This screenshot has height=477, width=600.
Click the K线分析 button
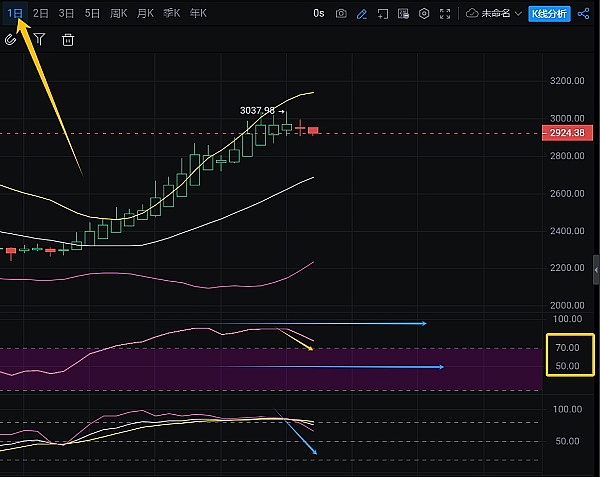(x=547, y=14)
